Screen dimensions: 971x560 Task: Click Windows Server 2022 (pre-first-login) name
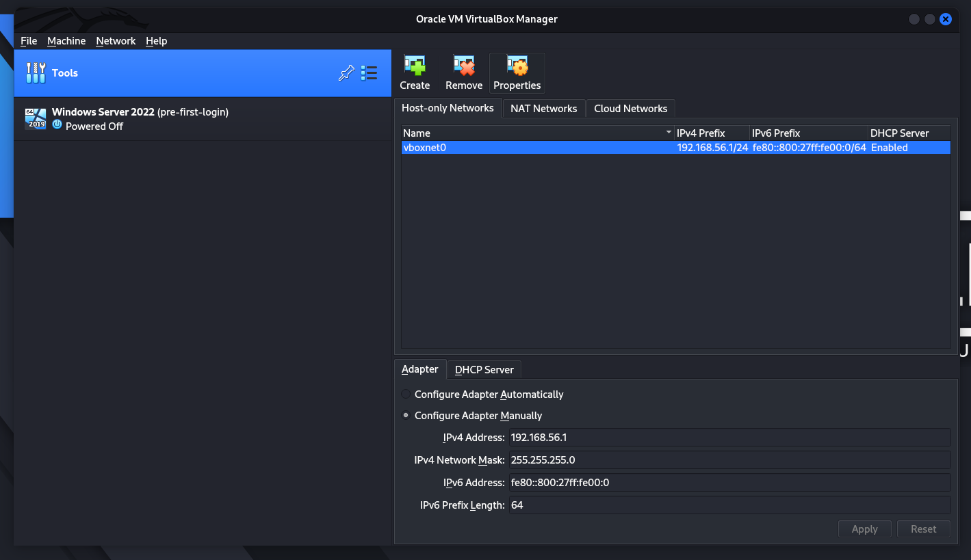tap(140, 112)
